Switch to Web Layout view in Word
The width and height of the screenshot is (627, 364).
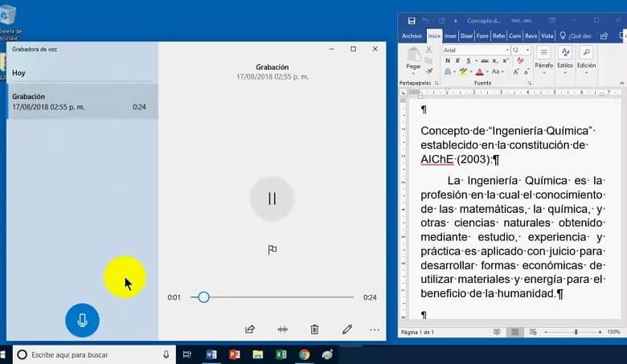(533, 332)
